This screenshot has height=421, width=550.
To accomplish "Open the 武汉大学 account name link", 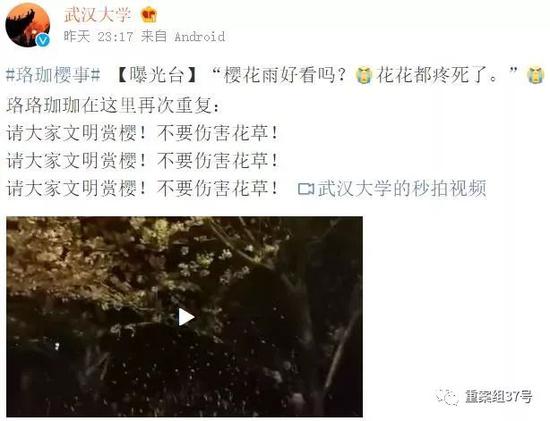I will tap(98, 15).
